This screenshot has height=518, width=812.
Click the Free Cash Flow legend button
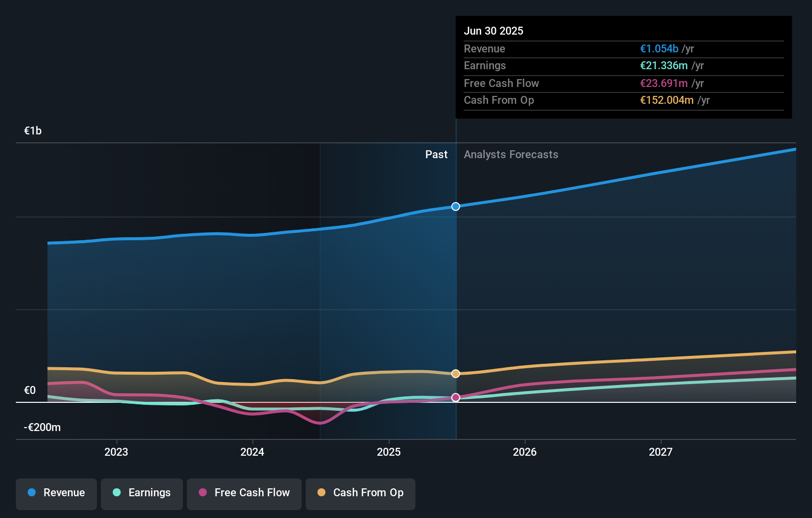244,493
